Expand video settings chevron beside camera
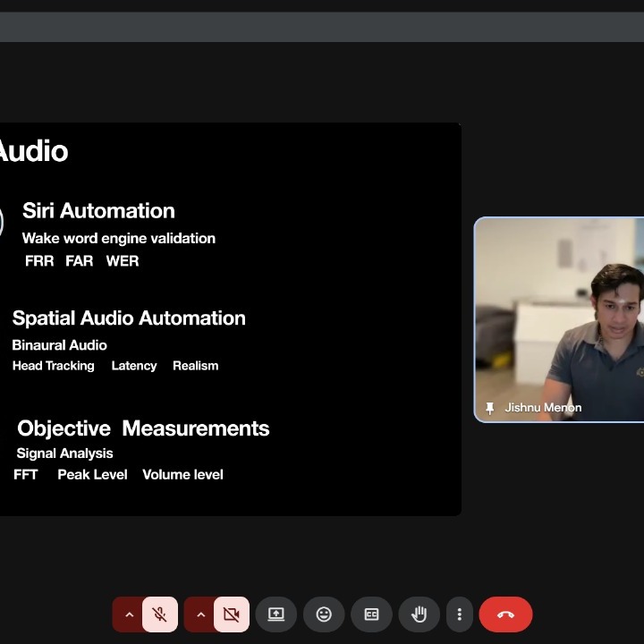Image resolution: width=644 pixels, height=644 pixels. click(x=200, y=614)
